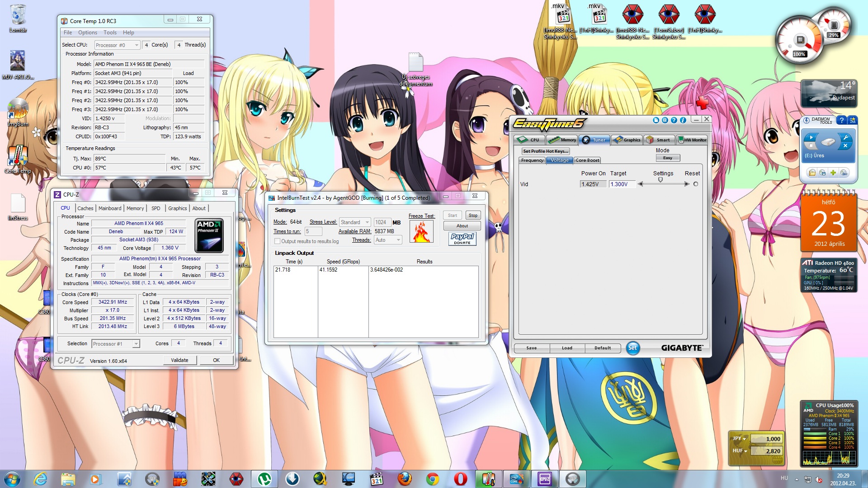Click Daemon Tools X remove drive icon
Image resolution: width=868 pixels, height=488 pixels.
point(845,146)
